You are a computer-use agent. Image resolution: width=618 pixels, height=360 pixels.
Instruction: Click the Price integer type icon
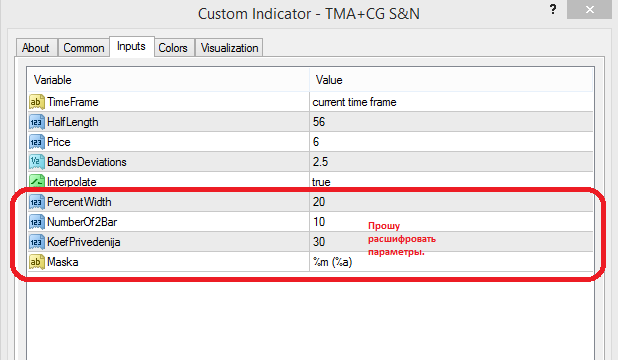(x=37, y=142)
